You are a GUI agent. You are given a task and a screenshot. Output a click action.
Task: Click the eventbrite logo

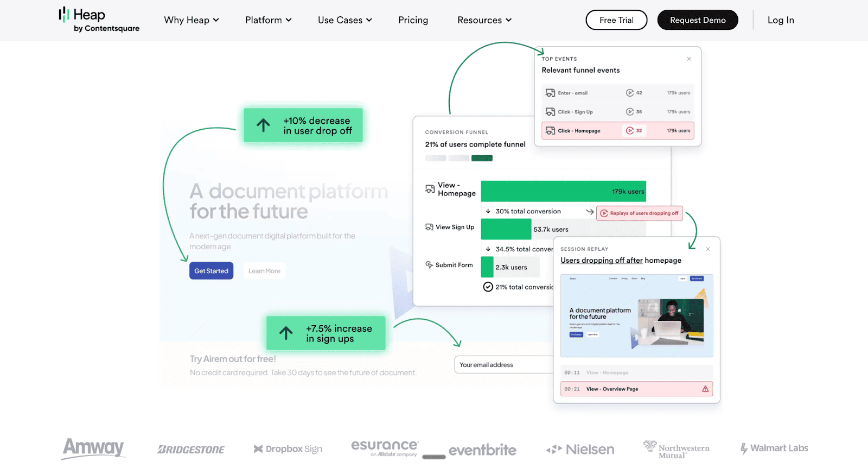click(x=482, y=450)
